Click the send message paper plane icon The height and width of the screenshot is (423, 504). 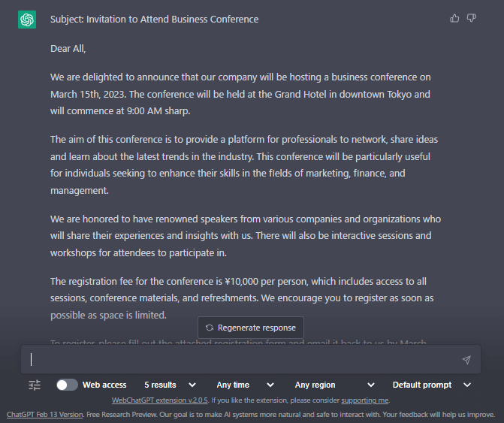tap(466, 360)
